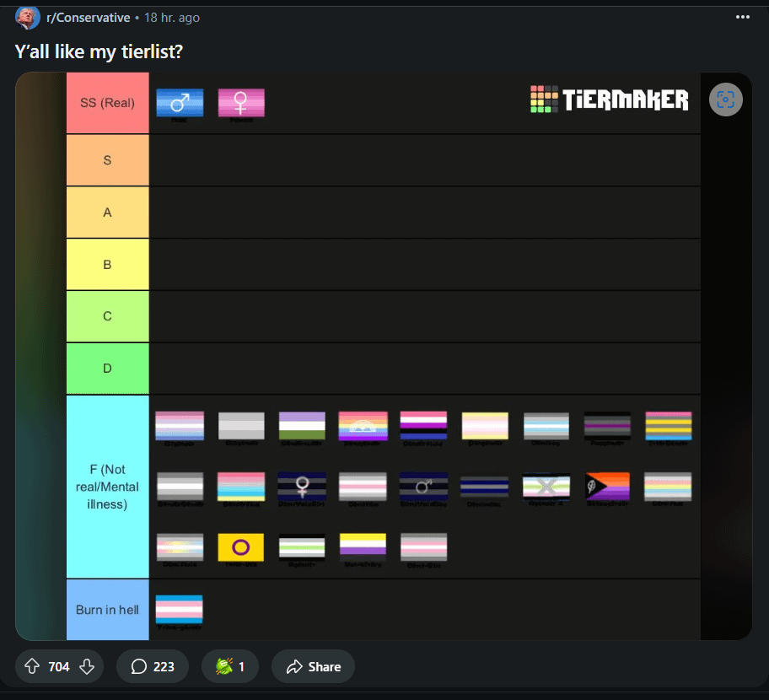769x700 pixels.
Task: Upvote the tierlist post
Action: pos(32,666)
